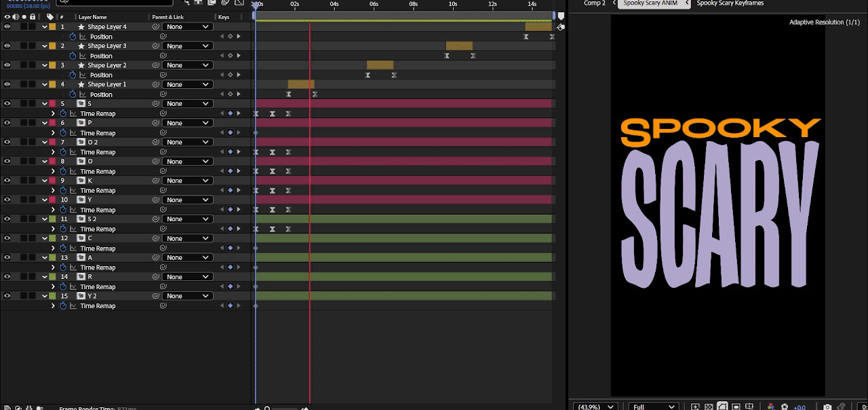Click Parent & Link column header
Viewport: 868px width, 410px height.
(167, 17)
